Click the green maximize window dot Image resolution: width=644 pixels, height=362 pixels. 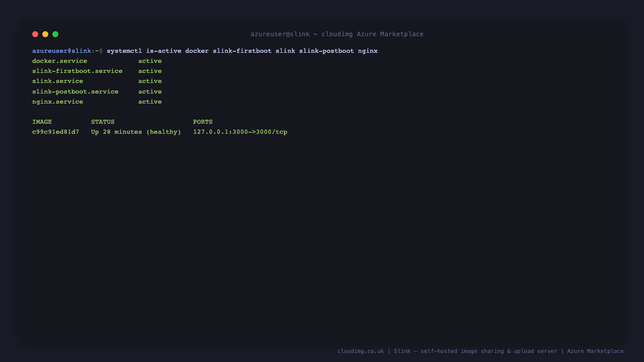tap(55, 34)
